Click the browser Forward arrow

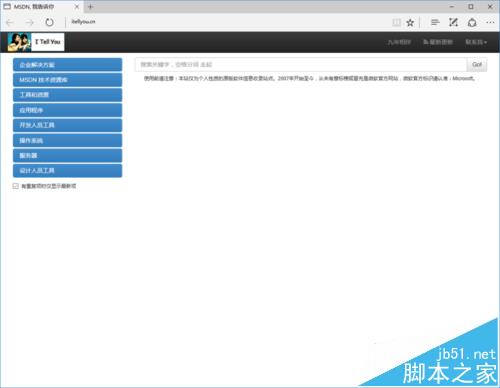(30, 22)
